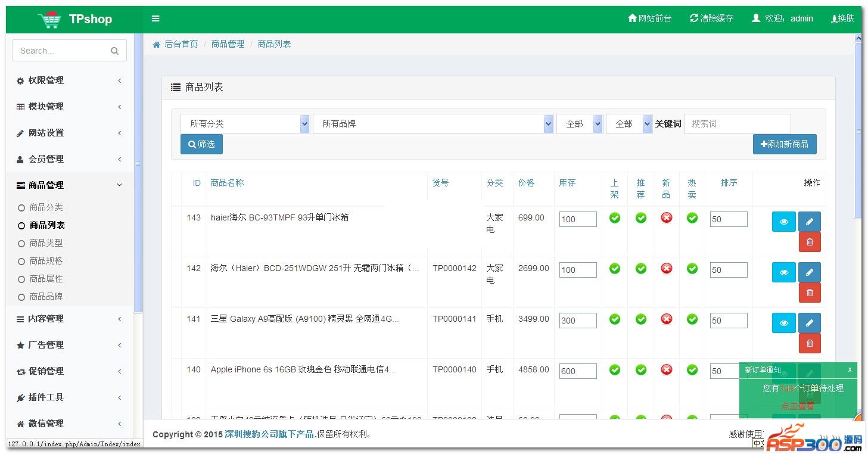Open the 所有品牌 brand dropdown
868x454 pixels.
433,124
